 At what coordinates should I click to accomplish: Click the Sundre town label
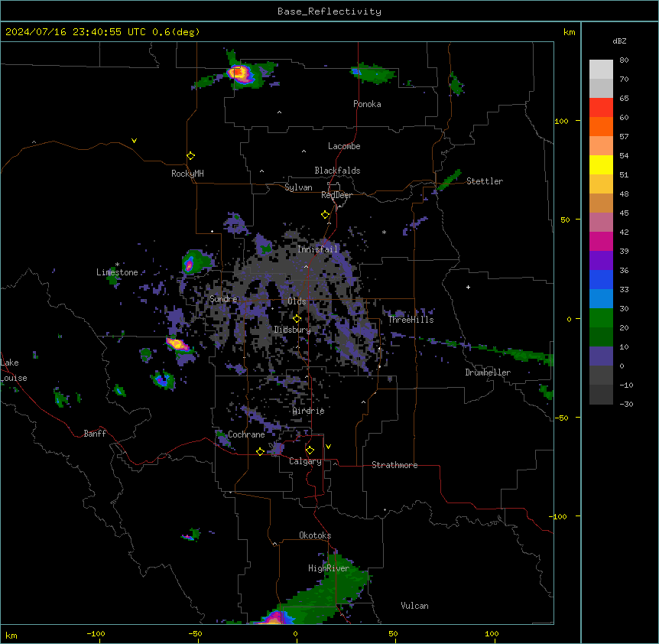tap(223, 299)
